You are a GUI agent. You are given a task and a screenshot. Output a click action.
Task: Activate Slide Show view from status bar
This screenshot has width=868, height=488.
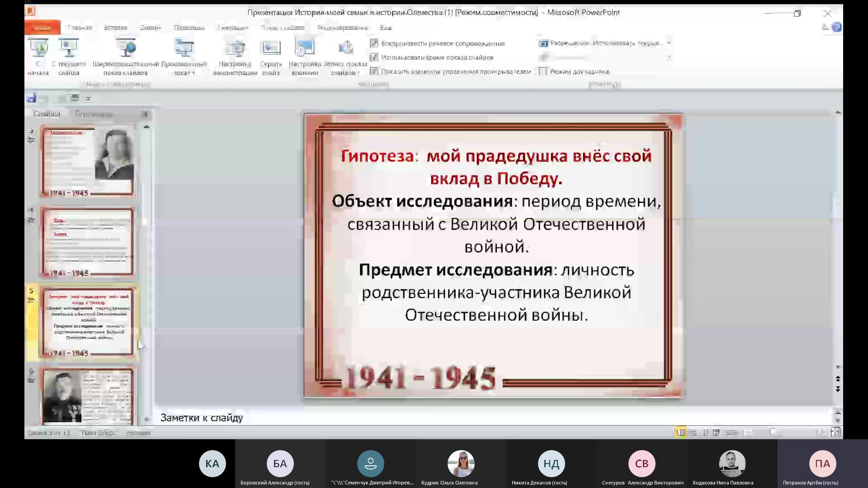[717, 432]
